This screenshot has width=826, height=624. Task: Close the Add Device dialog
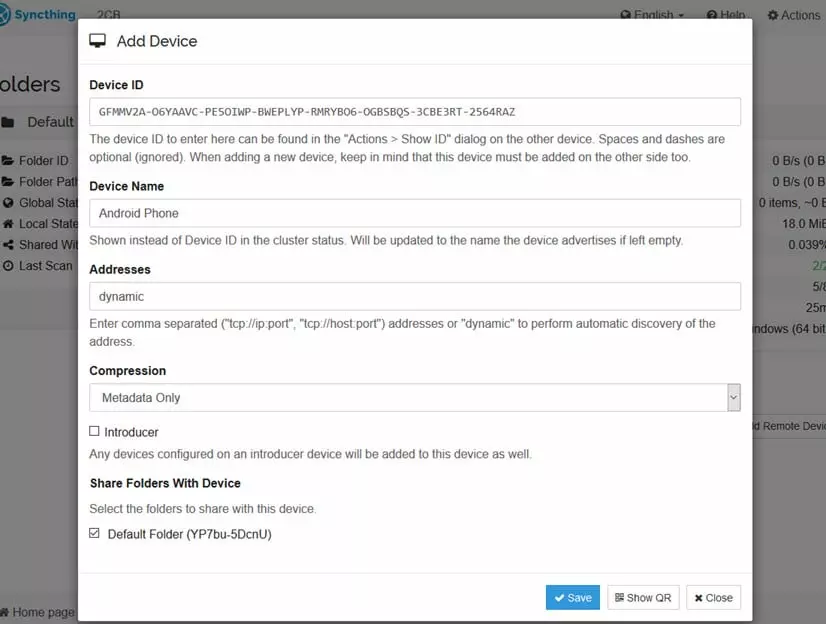(714, 597)
